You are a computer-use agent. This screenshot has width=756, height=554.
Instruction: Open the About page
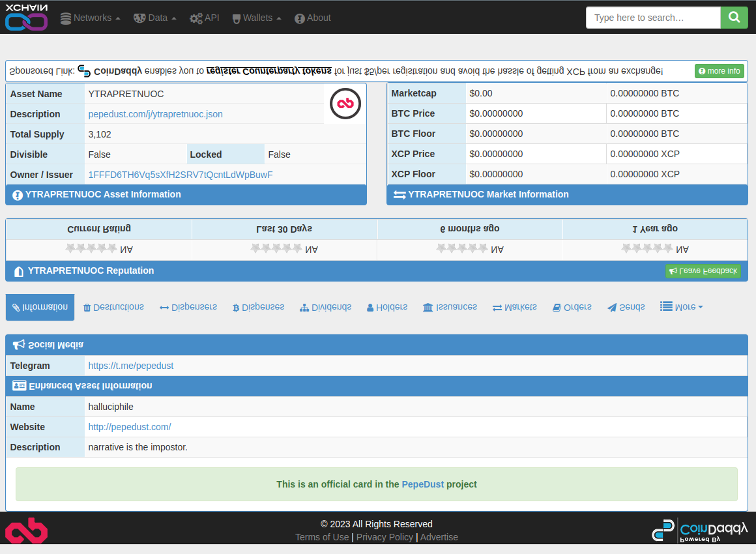coord(312,18)
